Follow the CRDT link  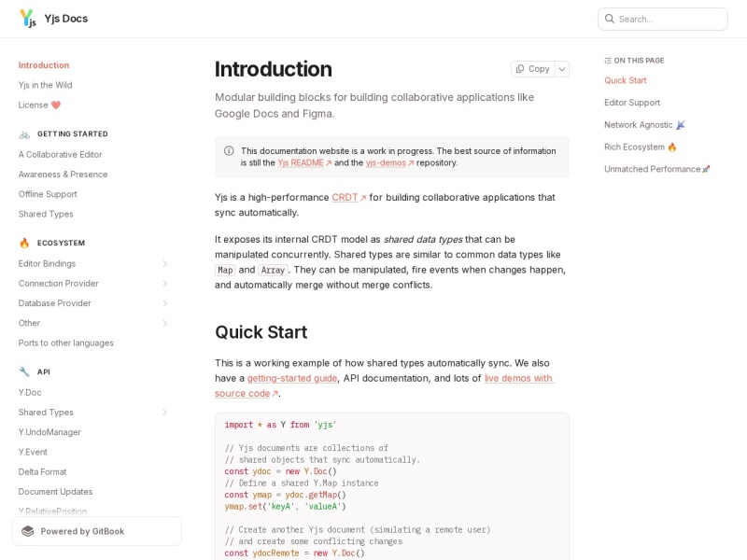pyautogui.click(x=345, y=198)
